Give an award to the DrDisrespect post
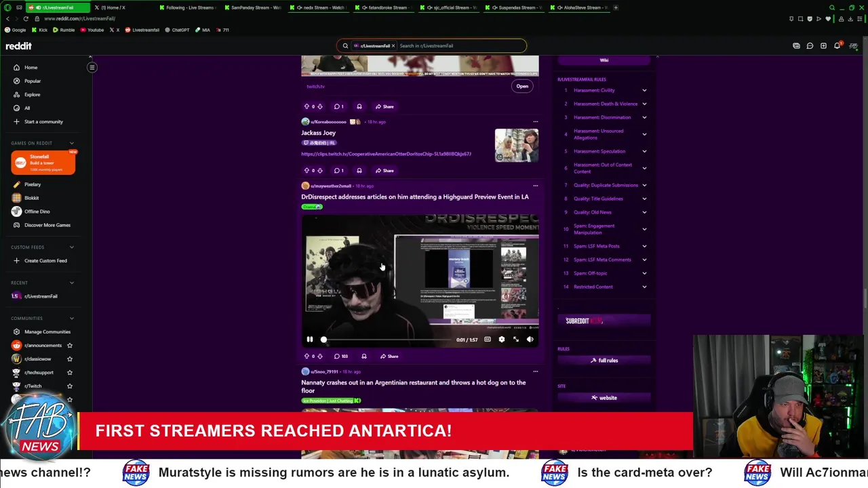The height and width of the screenshot is (488, 868). click(x=363, y=356)
